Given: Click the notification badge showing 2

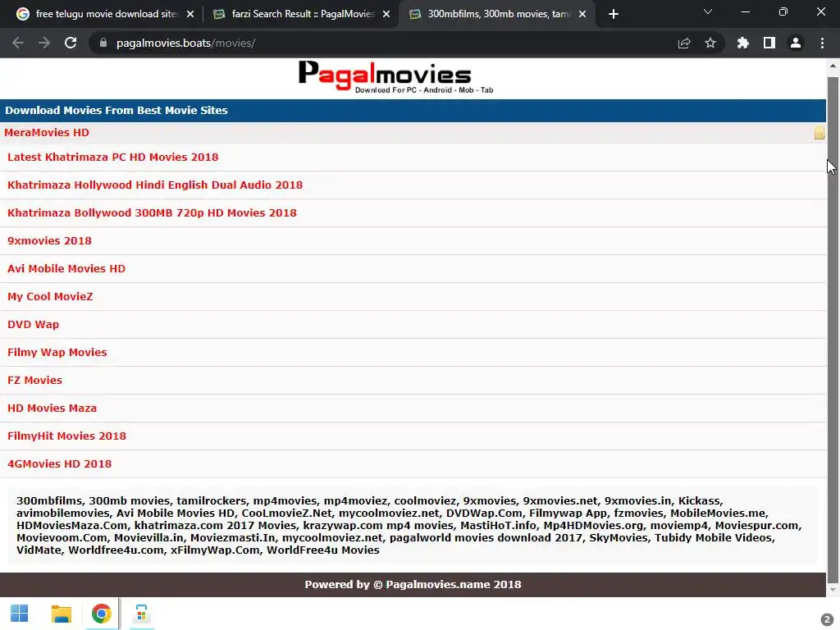Looking at the screenshot, I should 827,619.
